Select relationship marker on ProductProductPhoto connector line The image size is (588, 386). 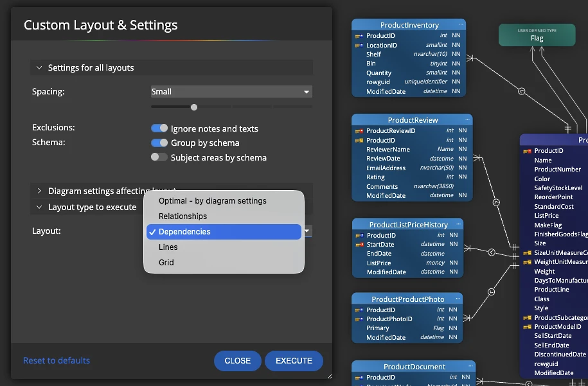(x=491, y=292)
